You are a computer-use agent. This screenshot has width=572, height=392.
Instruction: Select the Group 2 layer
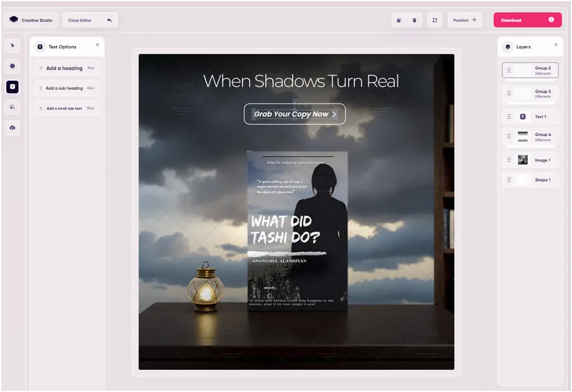[530, 70]
